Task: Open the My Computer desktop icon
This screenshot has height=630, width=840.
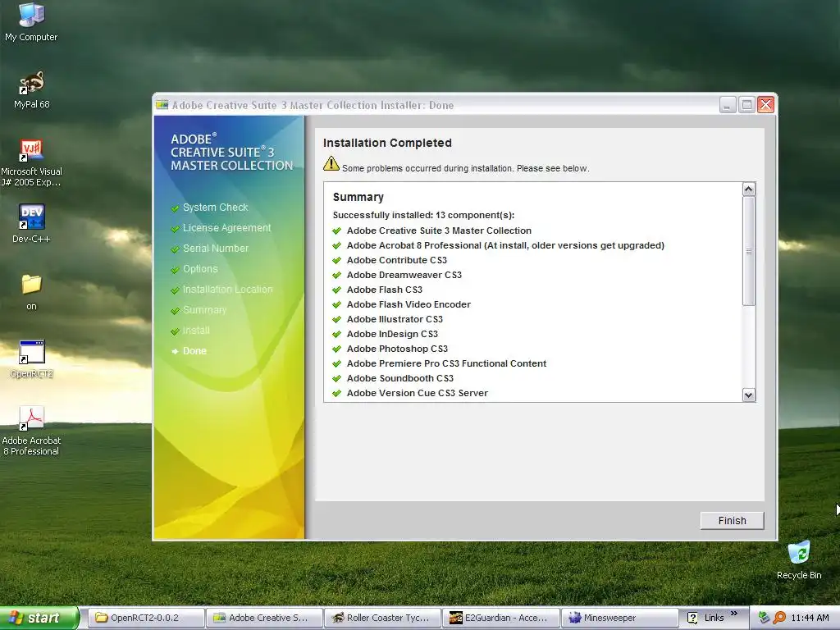Action: pos(31,21)
